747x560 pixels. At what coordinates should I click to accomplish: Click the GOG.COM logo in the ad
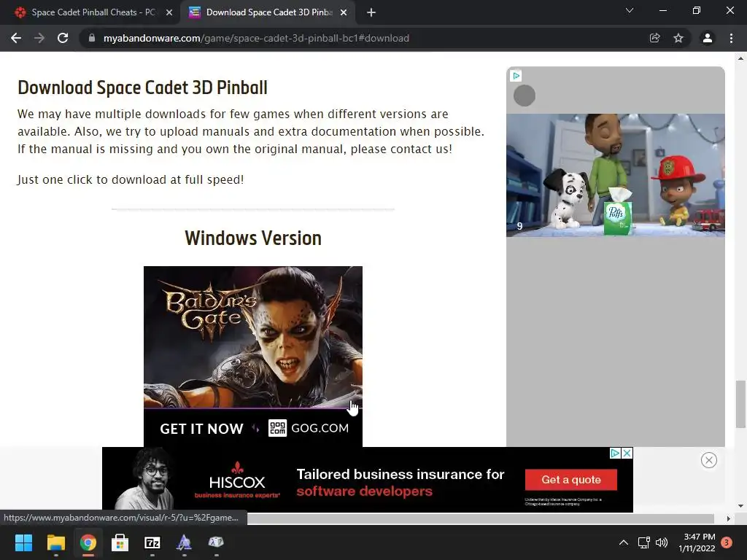click(309, 428)
